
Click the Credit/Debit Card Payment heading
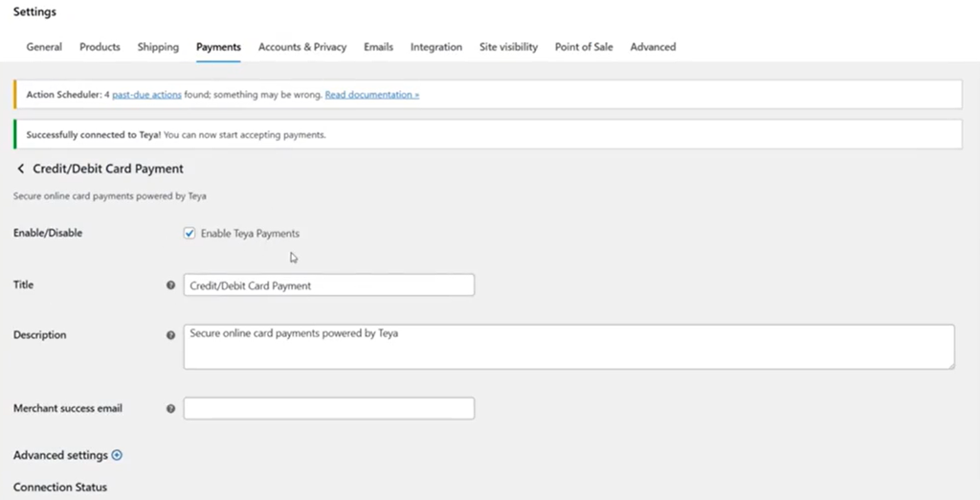pyautogui.click(x=108, y=169)
